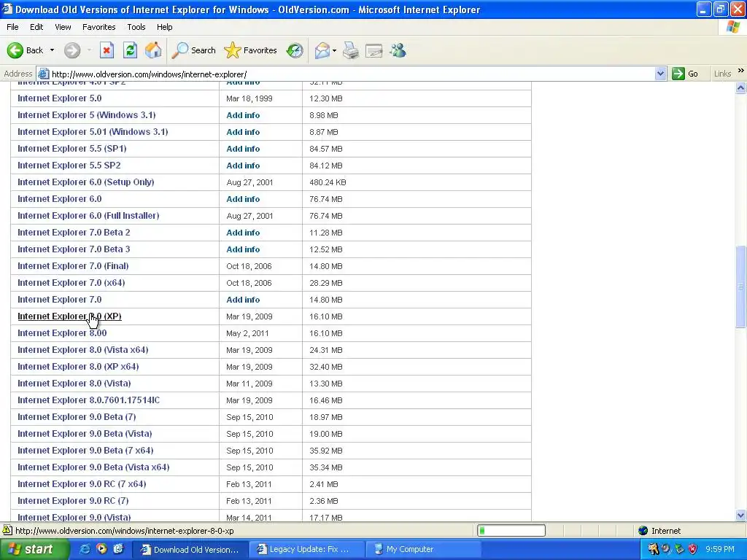Open Internet Explorer 6.0 (Full Installer) link
Image resolution: width=747 pixels, height=560 pixels.
point(88,216)
